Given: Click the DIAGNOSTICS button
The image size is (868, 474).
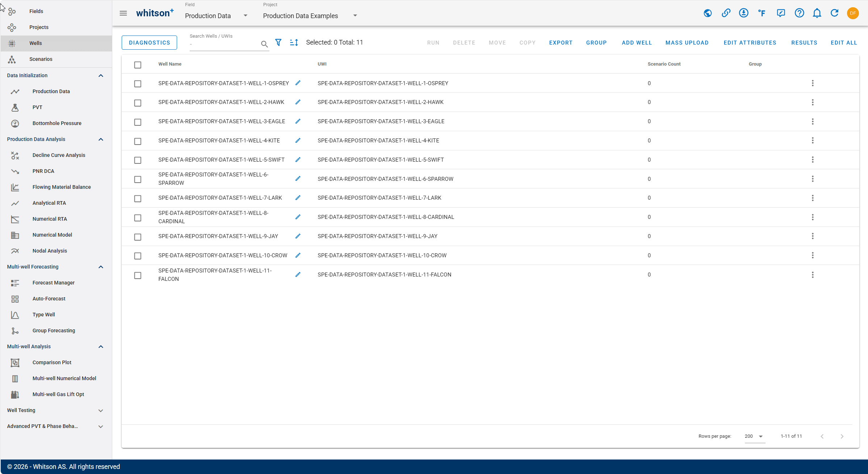Looking at the screenshot, I should click(149, 42).
